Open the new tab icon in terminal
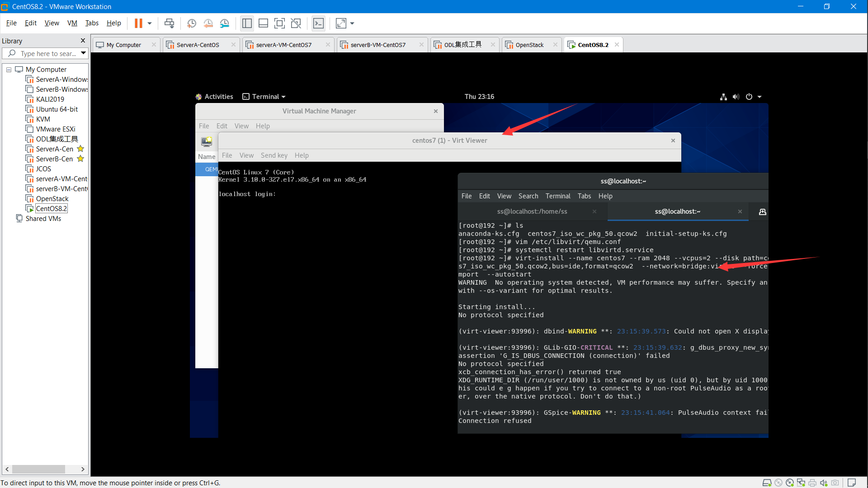The width and height of the screenshot is (868, 488). (x=762, y=211)
